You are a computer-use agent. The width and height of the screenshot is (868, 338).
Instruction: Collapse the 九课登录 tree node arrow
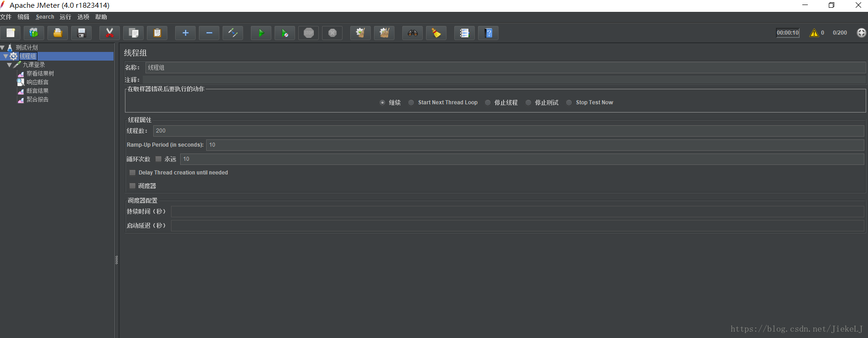coord(9,65)
